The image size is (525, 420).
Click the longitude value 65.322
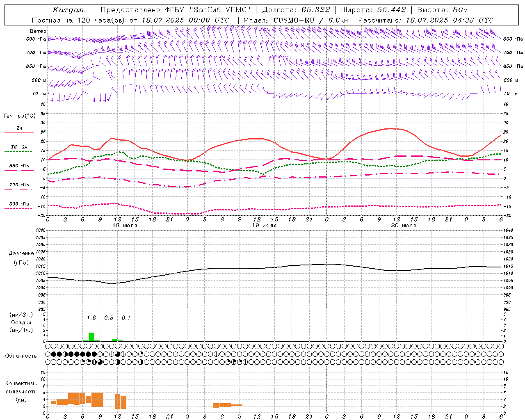click(316, 10)
